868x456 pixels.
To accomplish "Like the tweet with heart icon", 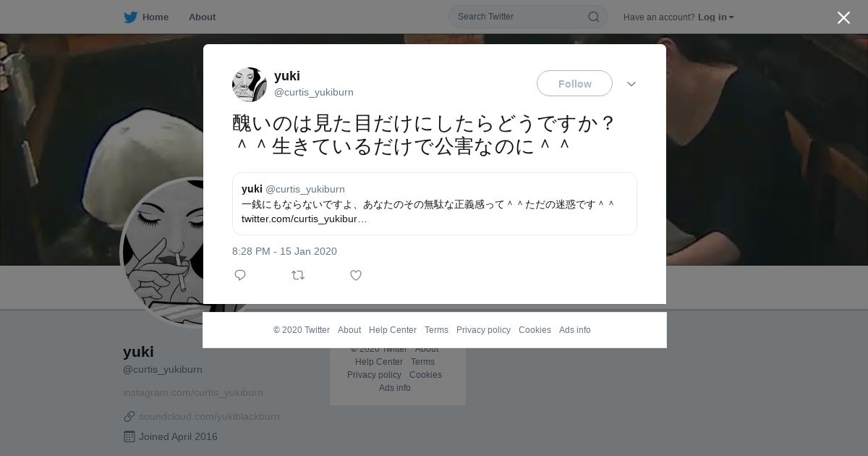I will [356, 275].
